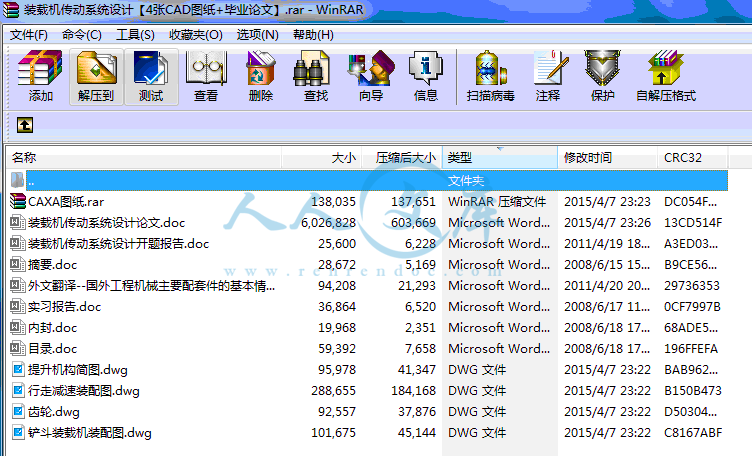Click the Find (查找) binoculars icon
Screen dimensions: 752x456
(312, 68)
